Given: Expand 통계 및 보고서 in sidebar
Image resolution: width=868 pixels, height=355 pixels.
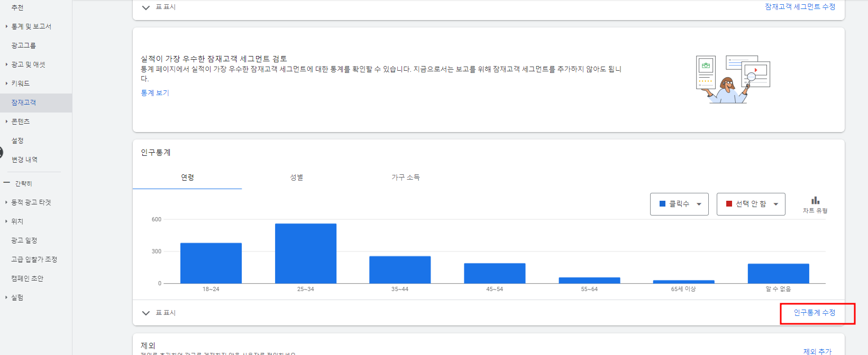Looking at the screenshot, I should (x=31, y=26).
